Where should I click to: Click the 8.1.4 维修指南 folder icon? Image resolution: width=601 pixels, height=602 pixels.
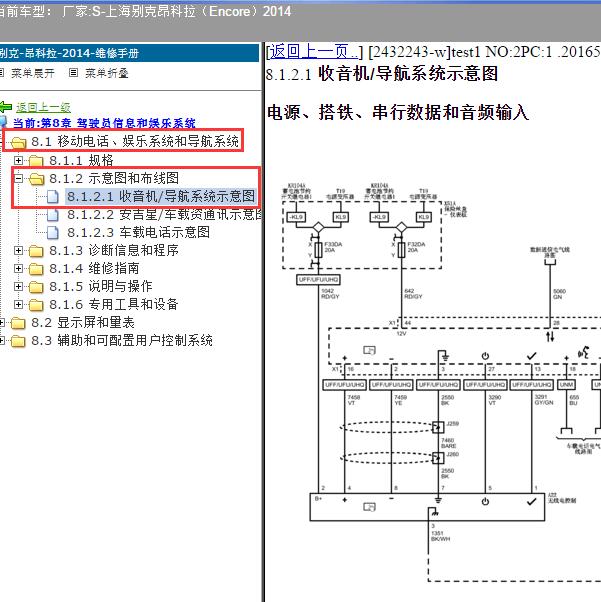click(x=36, y=269)
